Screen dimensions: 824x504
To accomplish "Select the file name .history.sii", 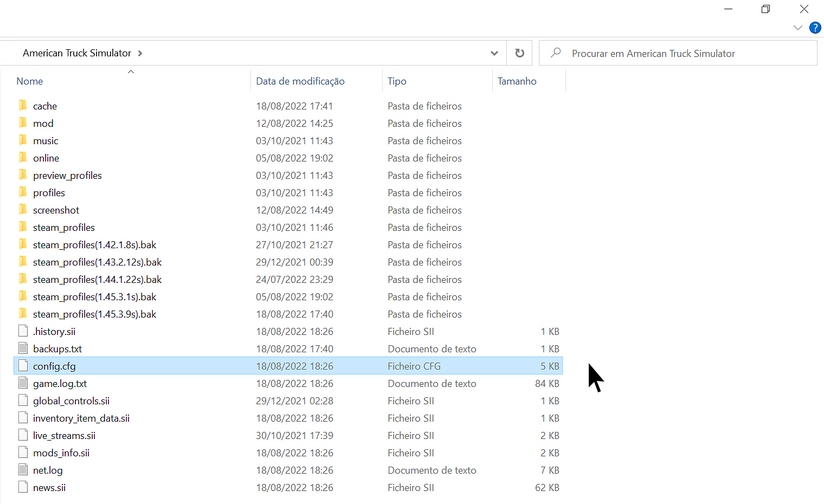I will tap(54, 332).
